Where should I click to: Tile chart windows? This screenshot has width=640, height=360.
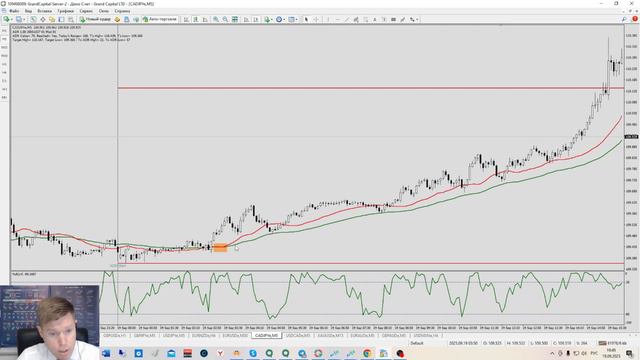(x=235, y=19)
